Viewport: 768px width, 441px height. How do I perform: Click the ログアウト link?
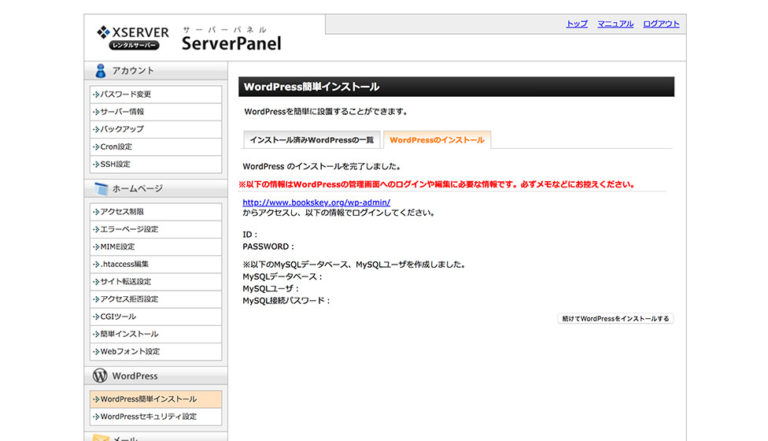tap(661, 24)
